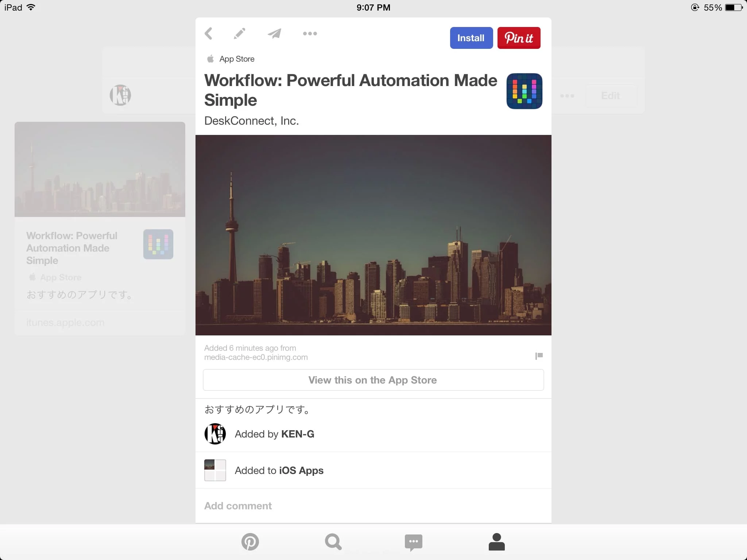Image resolution: width=747 pixels, height=560 pixels.
Task: Tap the Workflow pin title text
Action: (351, 90)
